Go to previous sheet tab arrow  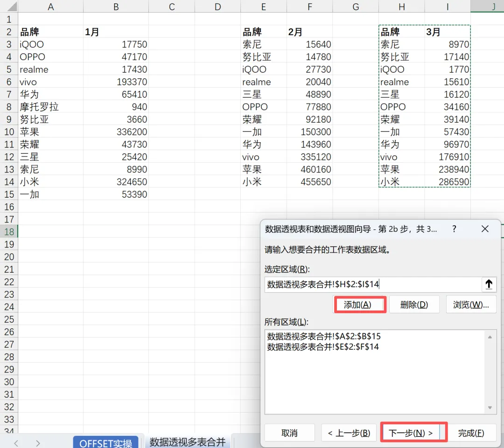pos(16,443)
